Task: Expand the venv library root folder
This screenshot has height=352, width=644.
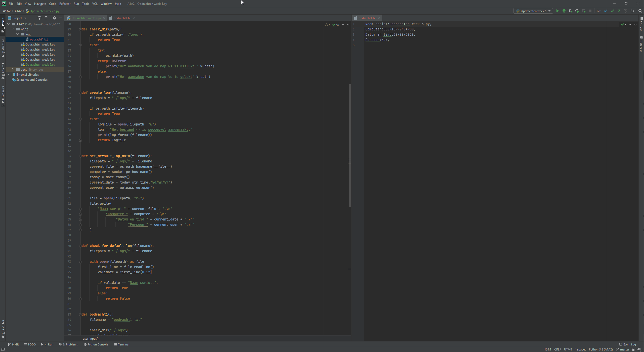Action: pyautogui.click(x=13, y=69)
